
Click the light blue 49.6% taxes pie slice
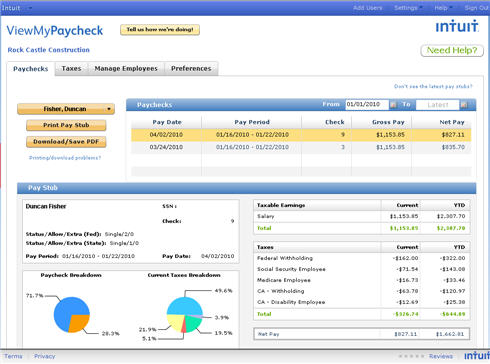point(185,306)
